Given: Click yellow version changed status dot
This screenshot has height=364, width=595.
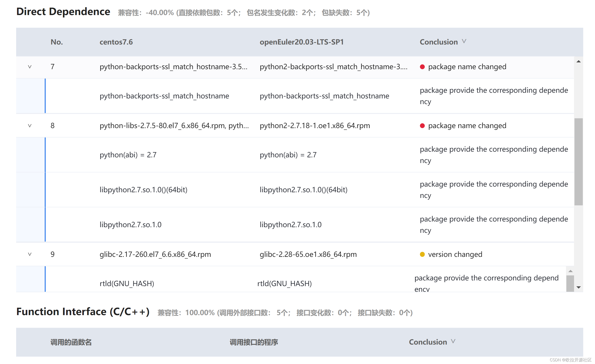Looking at the screenshot, I should tap(422, 254).
